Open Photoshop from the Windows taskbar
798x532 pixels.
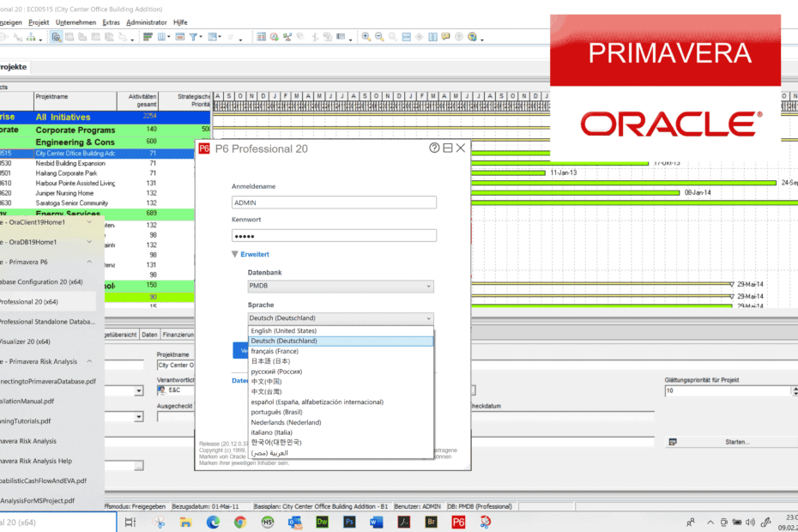click(349, 522)
